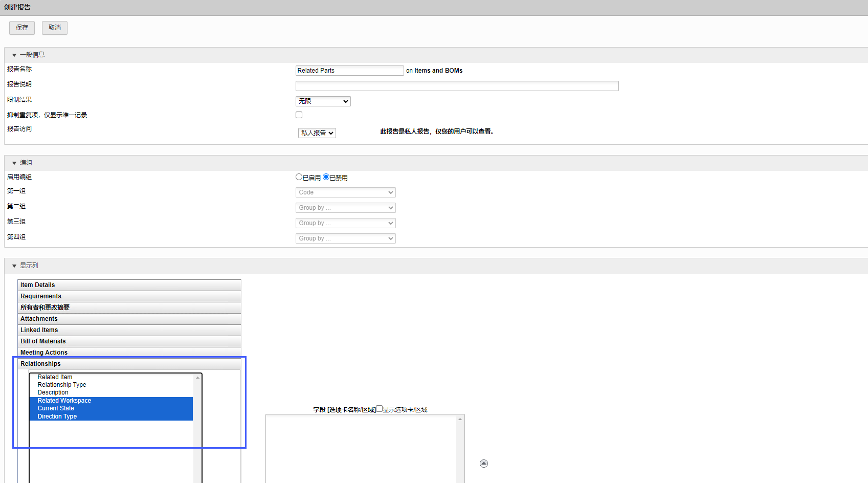
Task: Expand the Requirements accordion tab
Action: [x=129, y=296]
